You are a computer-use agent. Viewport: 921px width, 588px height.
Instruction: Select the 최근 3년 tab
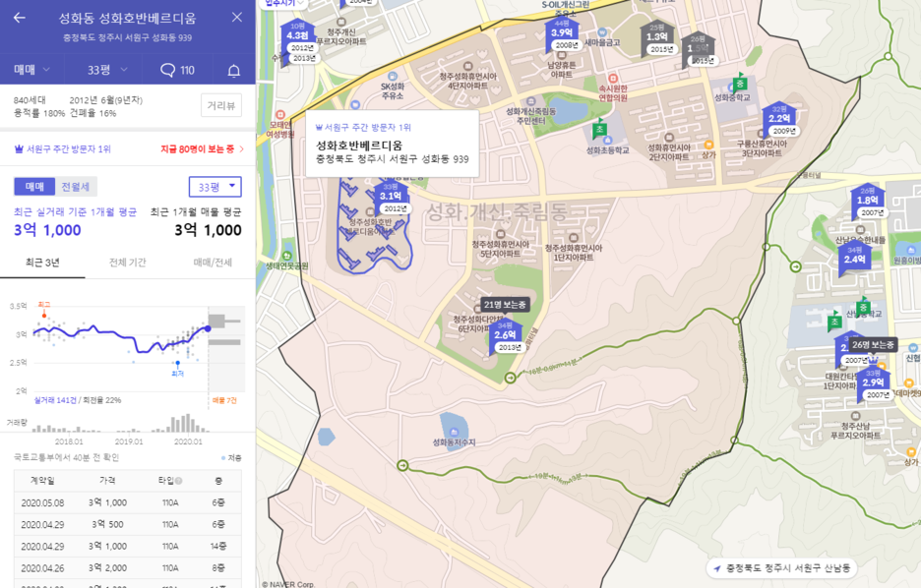point(42,263)
